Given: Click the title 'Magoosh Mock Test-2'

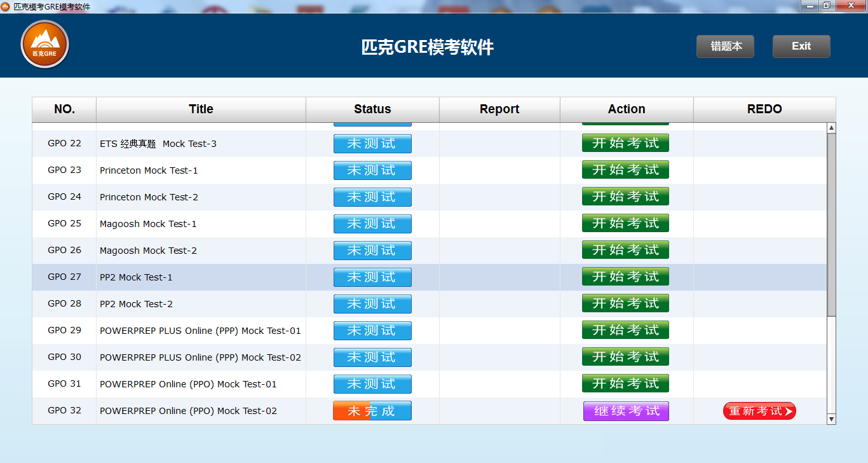Looking at the screenshot, I should (x=148, y=251).
